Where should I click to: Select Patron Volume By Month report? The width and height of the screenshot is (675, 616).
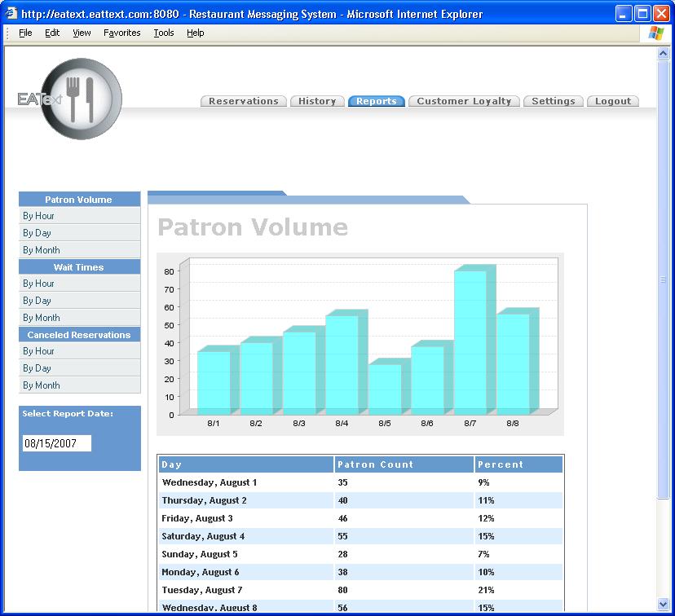click(x=42, y=250)
